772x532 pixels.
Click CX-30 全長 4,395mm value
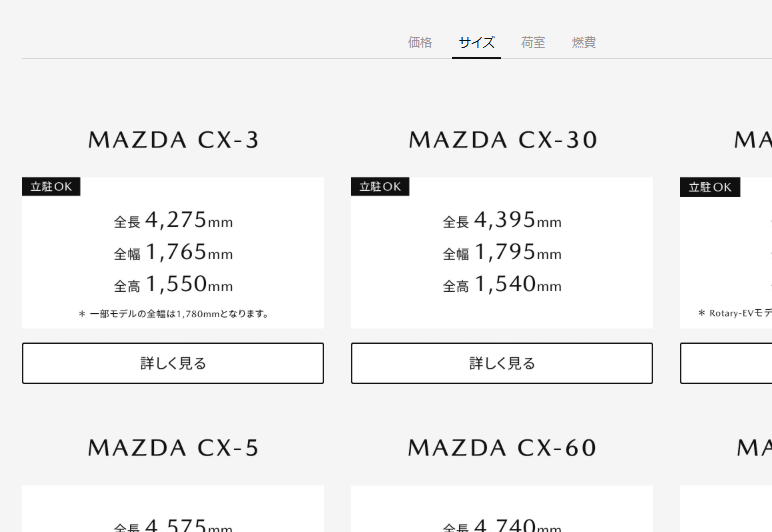pyautogui.click(x=502, y=220)
